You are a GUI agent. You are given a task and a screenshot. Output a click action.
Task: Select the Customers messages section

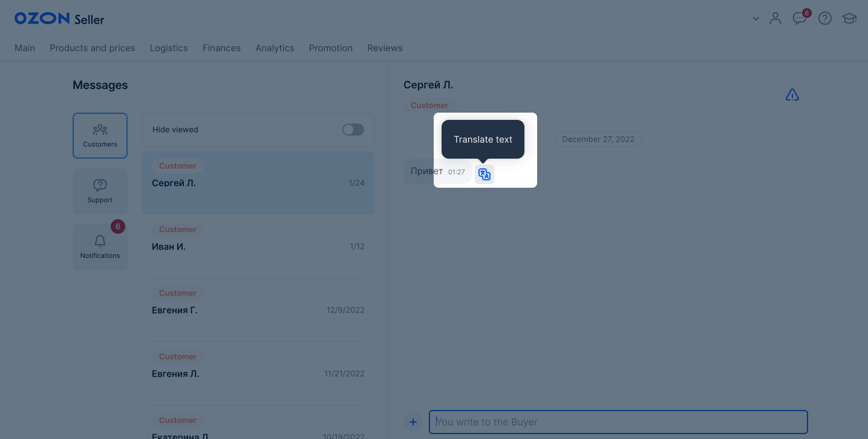pyautogui.click(x=100, y=136)
